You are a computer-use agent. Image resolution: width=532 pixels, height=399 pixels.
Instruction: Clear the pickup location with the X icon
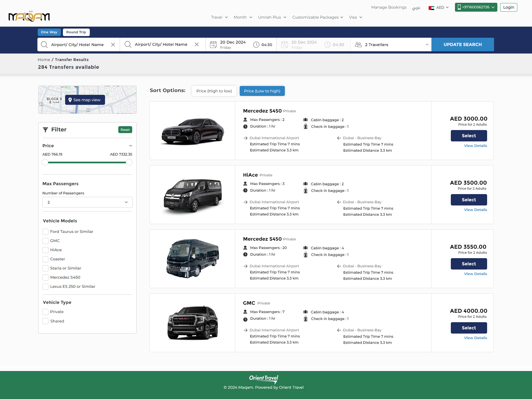pyautogui.click(x=113, y=45)
